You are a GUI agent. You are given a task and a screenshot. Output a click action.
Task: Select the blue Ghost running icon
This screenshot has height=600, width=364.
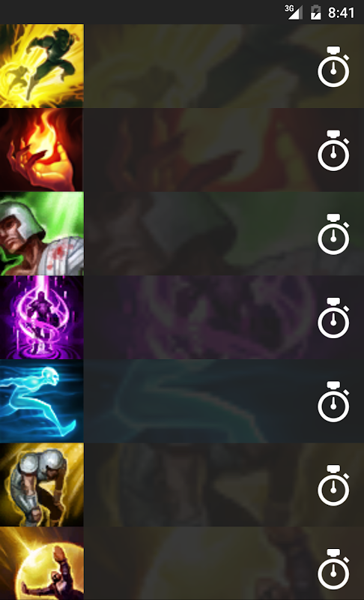42,401
